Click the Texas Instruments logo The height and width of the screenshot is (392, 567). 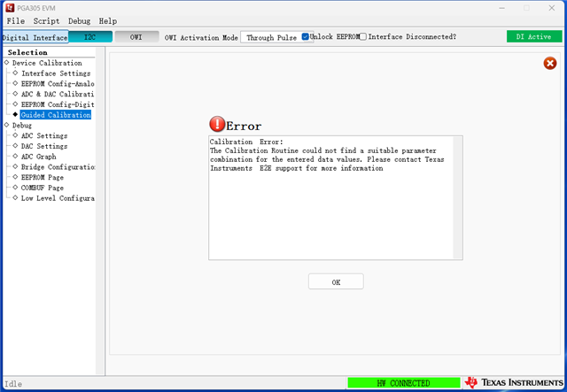514,382
